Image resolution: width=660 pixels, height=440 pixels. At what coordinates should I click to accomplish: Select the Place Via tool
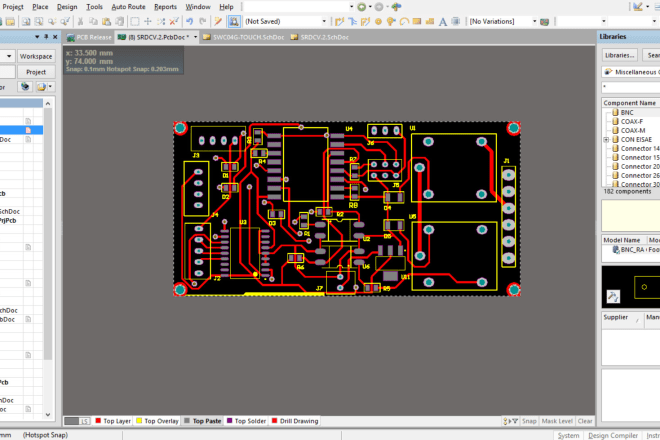[x=391, y=21]
